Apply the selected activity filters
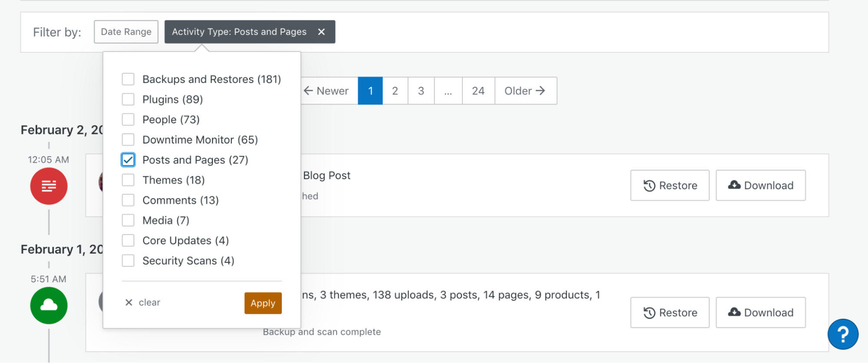Viewport: 868px width, 363px height. pos(263,303)
